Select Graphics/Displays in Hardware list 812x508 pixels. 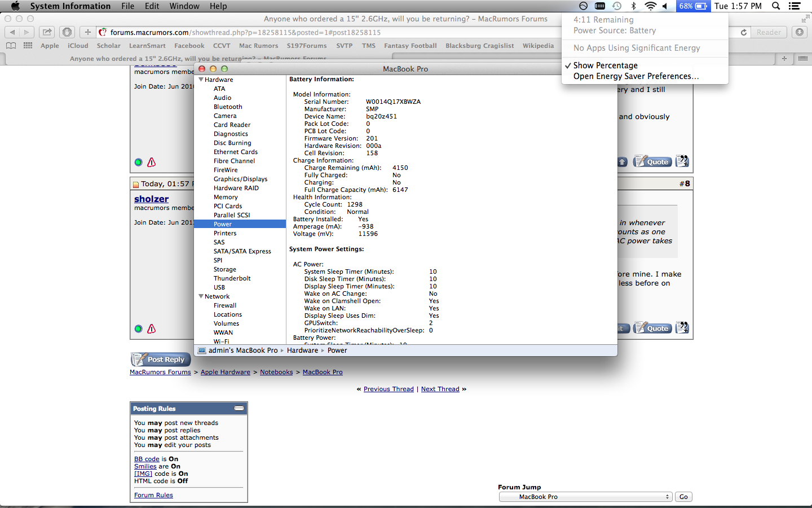[240, 179]
